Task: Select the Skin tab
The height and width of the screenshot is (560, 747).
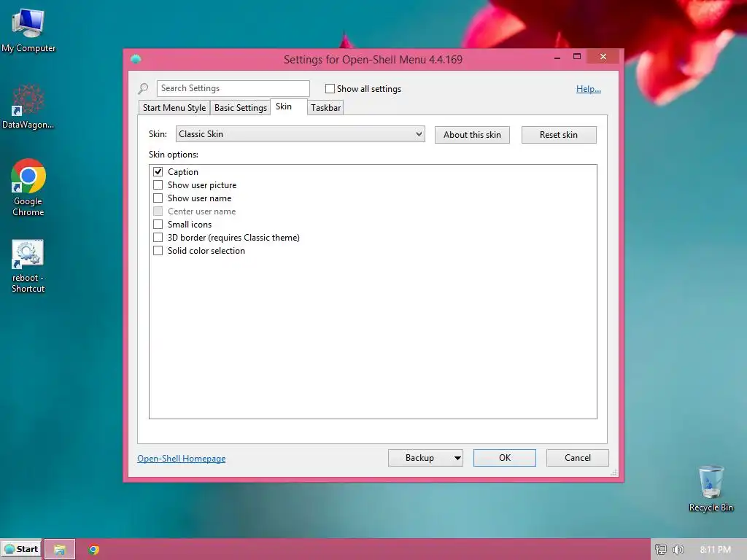Action: 288,106
